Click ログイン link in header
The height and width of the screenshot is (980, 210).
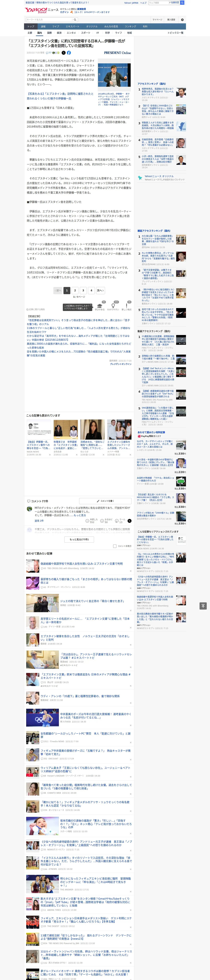click(x=64, y=12)
